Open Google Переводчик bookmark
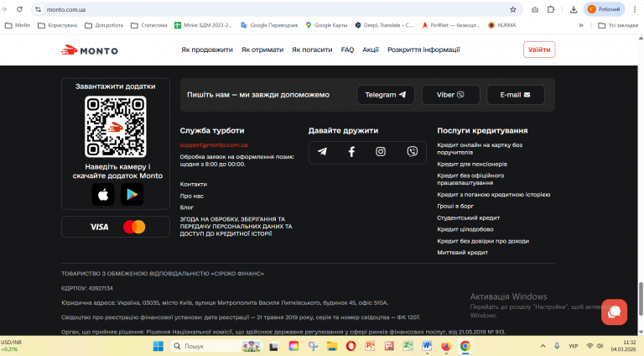644x356 pixels. pos(269,25)
